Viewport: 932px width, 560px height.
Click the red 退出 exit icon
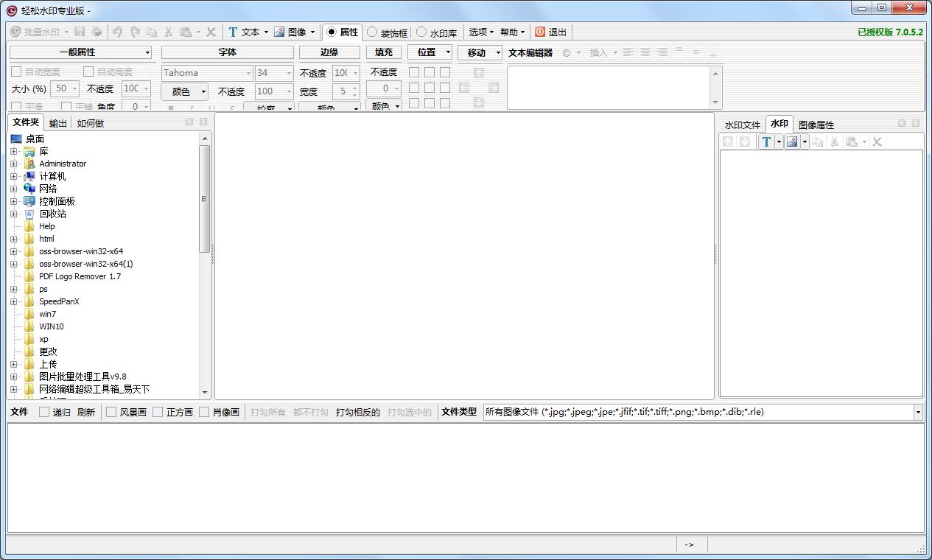[540, 32]
